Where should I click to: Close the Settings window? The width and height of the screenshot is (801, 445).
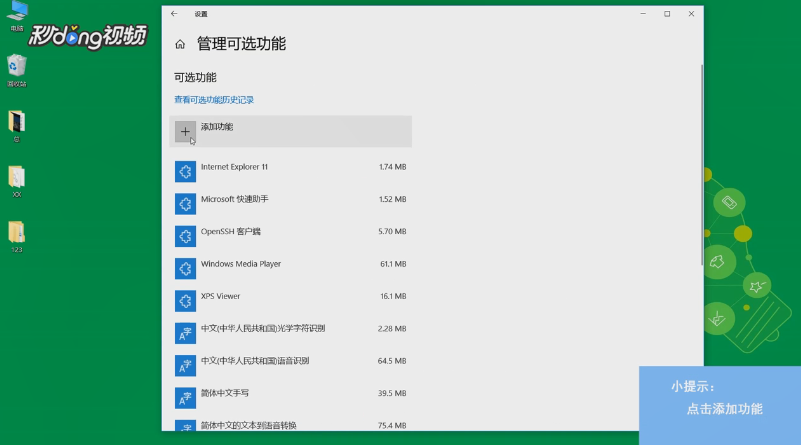(x=691, y=14)
